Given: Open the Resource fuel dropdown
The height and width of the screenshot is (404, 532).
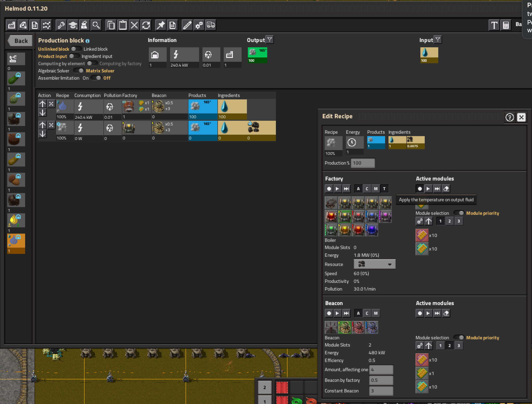Looking at the screenshot, I should [374, 264].
